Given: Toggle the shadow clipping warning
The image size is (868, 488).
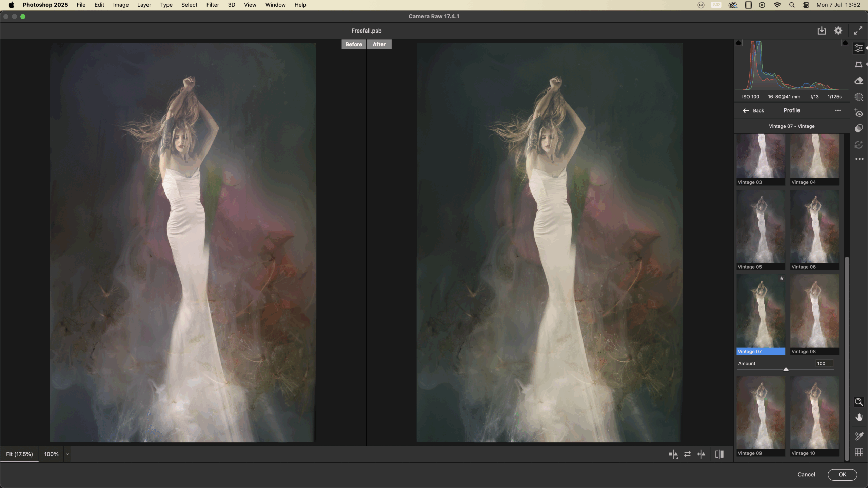Looking at the screenshot, I should [738, 43].
